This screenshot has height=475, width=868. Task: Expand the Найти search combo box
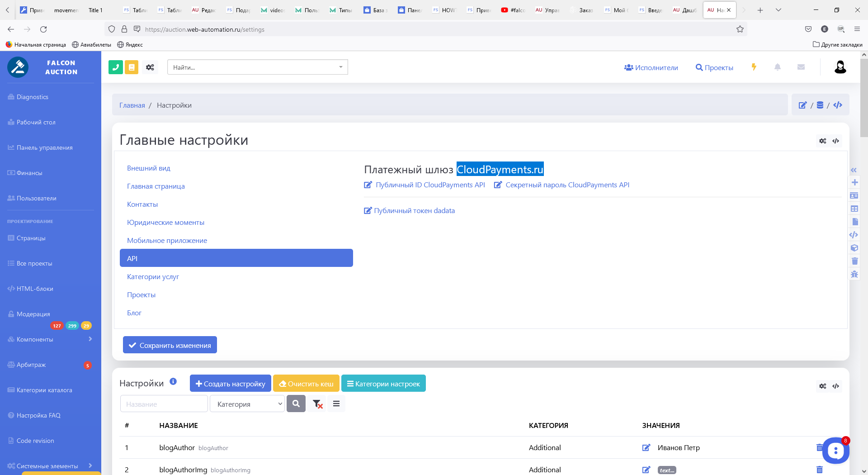tap(257, 67)
